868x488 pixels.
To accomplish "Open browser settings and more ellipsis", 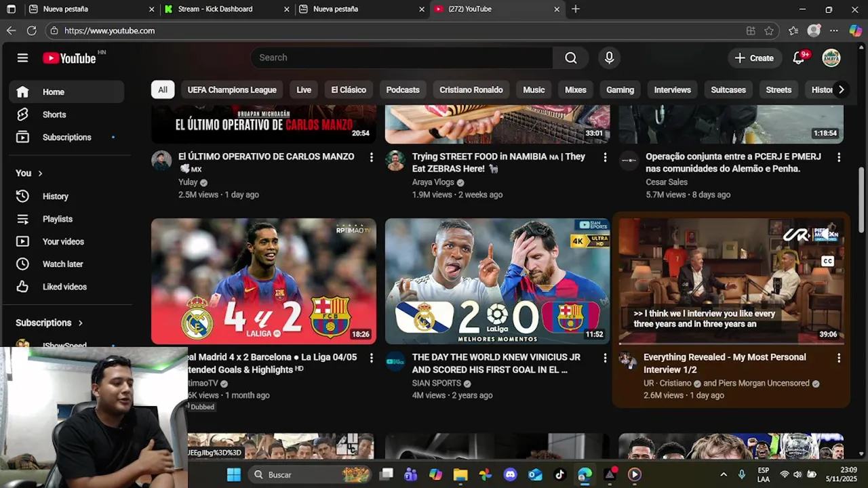I will coord(834,30).
